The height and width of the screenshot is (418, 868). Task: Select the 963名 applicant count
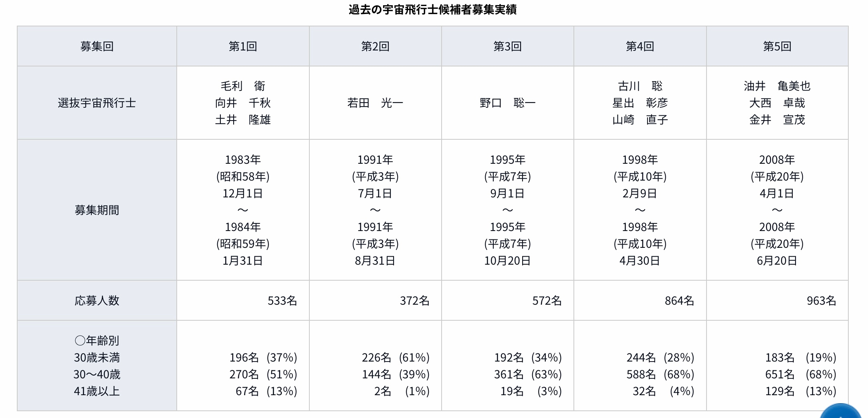click(x=821, y=301)
